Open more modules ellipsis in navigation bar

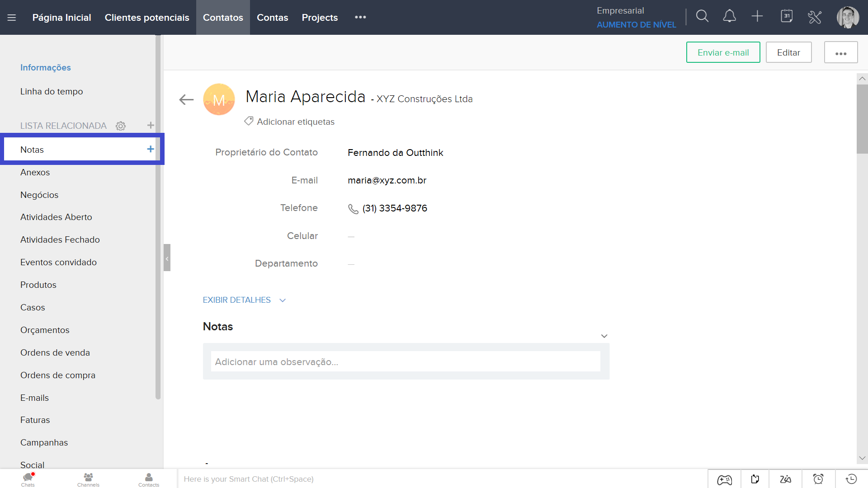point(360,17)
